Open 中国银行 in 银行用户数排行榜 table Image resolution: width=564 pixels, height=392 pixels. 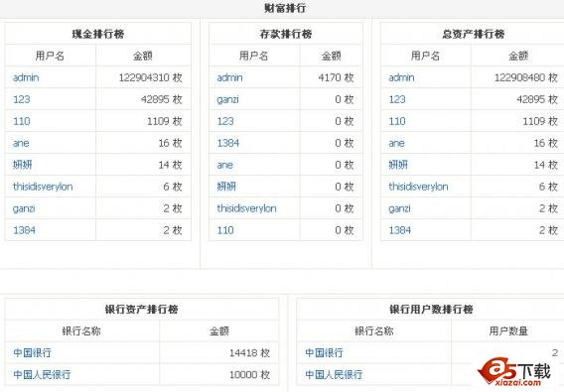click(x=324, y=353)
